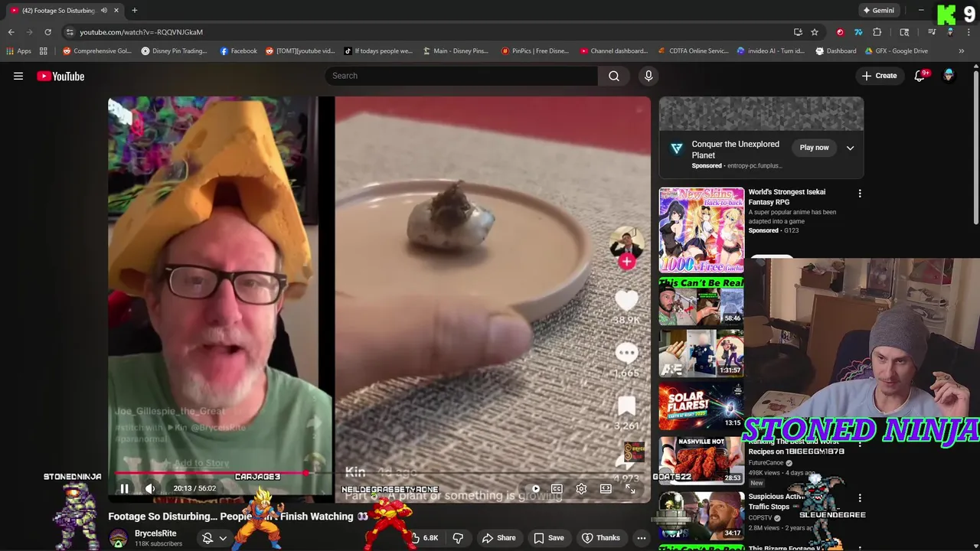
Task: Mute the video player volume
Action: (x=150, y=488)
